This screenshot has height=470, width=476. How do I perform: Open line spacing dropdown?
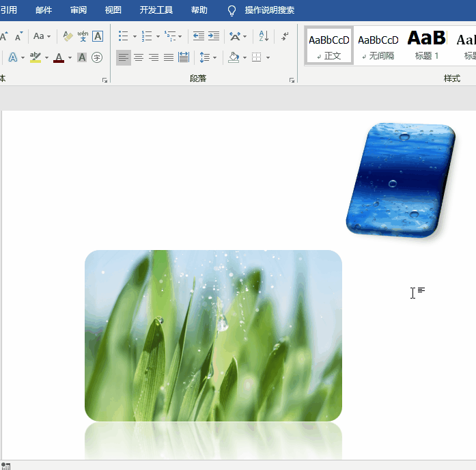click(x=208, y=57)
